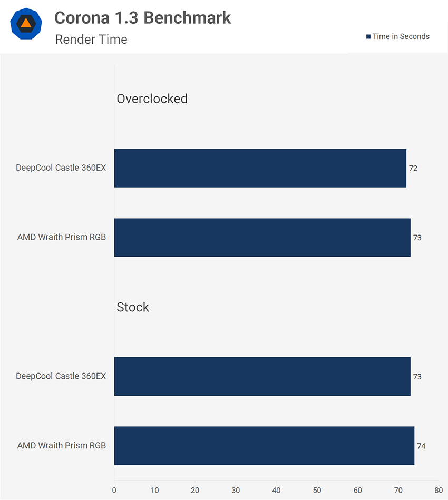The height and width of the screenshot is (500, 448).
Task: Click the 80 tick on the x-axis
Action: click(438, 490)
